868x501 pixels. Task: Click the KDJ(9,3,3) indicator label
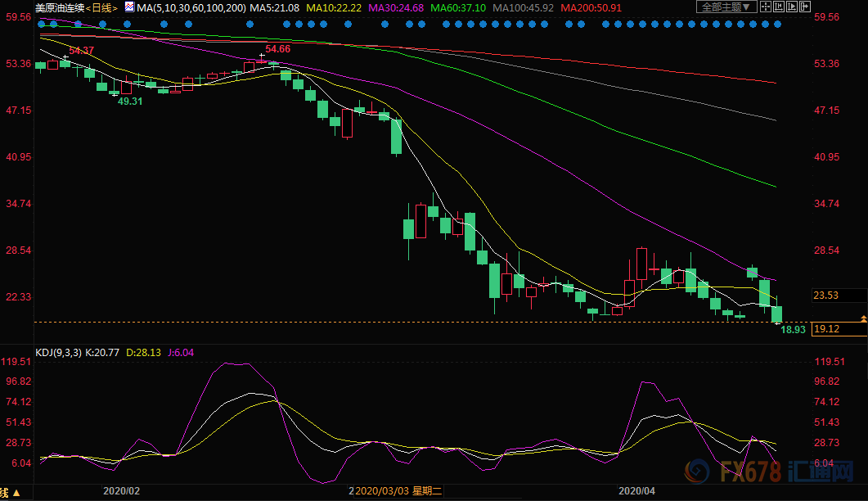[58, 353]
